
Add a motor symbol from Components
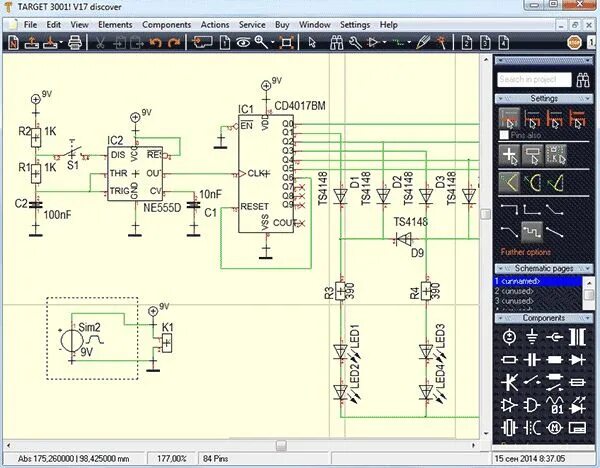pos(553,428)
